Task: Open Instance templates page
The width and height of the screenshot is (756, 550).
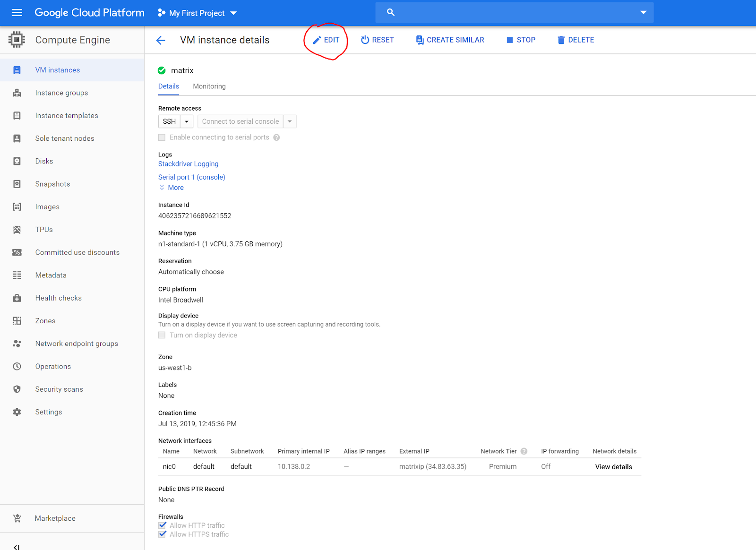Action: point(72,116)
